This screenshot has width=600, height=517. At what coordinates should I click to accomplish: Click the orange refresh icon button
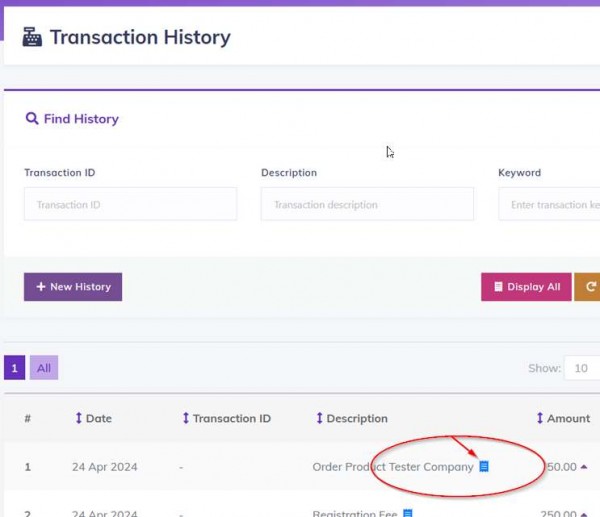point(587,287)
